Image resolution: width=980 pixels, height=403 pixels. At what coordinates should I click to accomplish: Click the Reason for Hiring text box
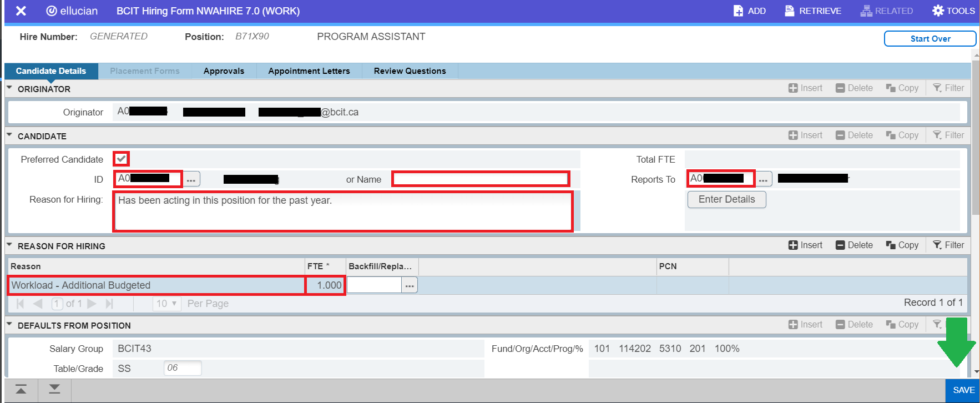(x=343, y=211)
